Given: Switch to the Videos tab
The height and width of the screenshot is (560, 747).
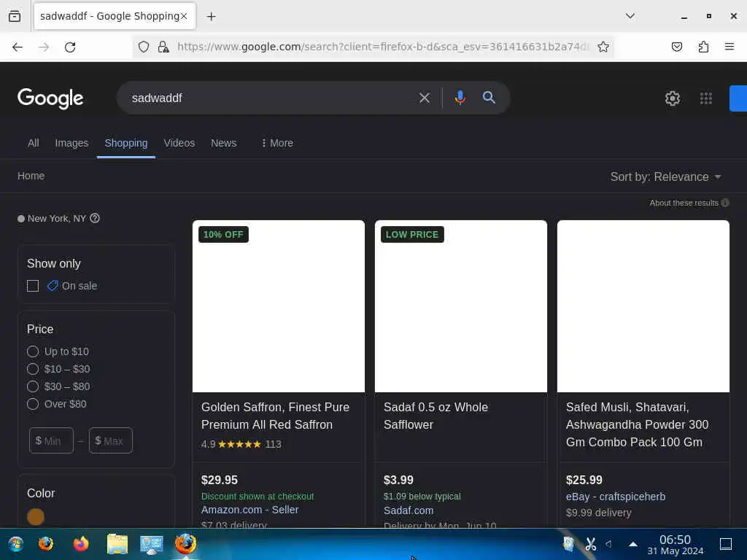Looking at the screenshot, I should [x=179, y=143].
